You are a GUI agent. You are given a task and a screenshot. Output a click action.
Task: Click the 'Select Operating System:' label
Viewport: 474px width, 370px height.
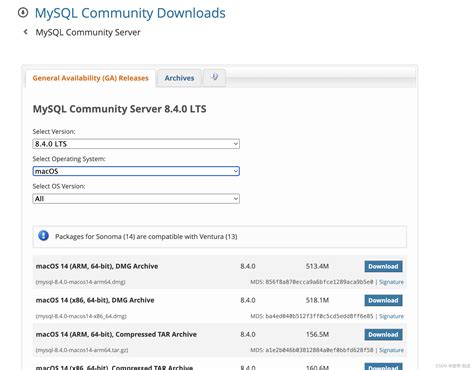(69, 159)
